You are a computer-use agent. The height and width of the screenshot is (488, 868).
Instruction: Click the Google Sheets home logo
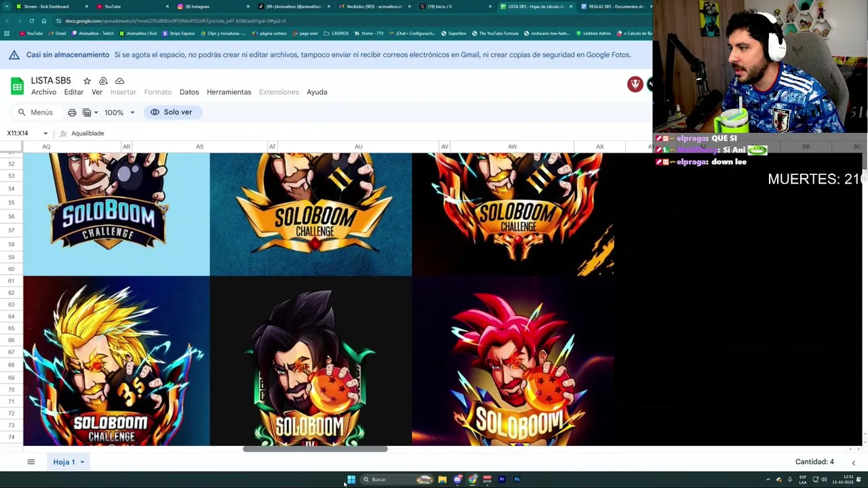(17, 86)
